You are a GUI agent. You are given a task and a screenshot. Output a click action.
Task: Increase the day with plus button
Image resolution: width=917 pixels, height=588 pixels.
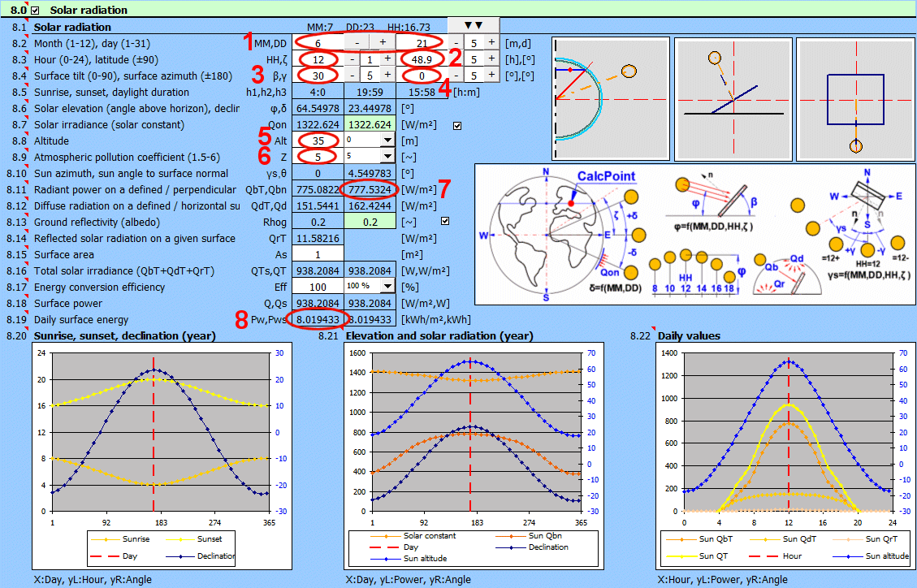tap(491, 42)
